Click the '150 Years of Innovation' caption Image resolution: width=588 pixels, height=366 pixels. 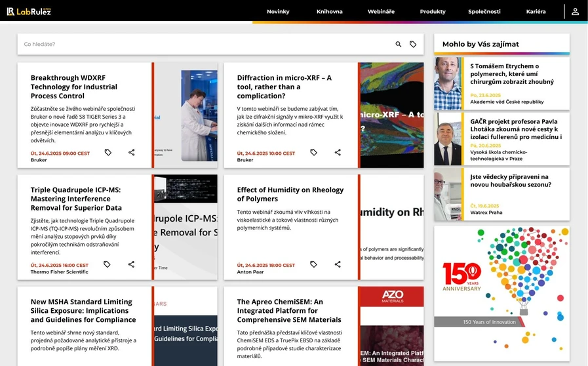click(x=489, y=322)
